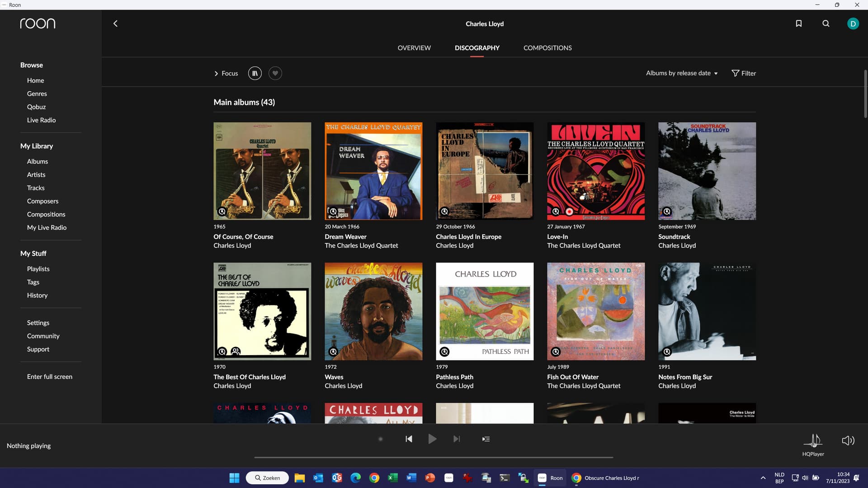Click the vertical page scrollbar
This screenshot has height=488, width=868.
pyautogui.click(x=865, y=94)
